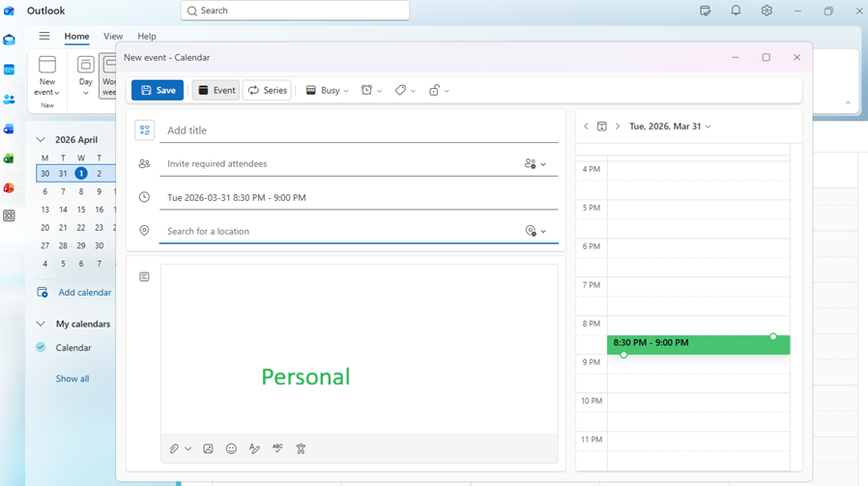The image size is (868, 486).
Task: Click the private lock icon
Action: pyautogui.click(x=434, y=90)
